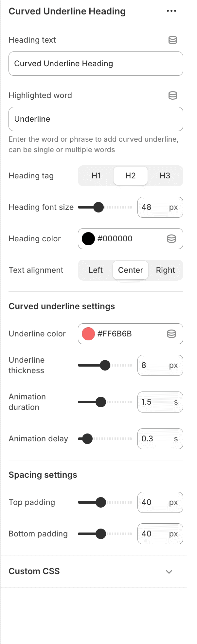Image resolution: width=197 pixels, height=644 pixels.
Task: Set text alignment to Left
Action: (95, 270)
